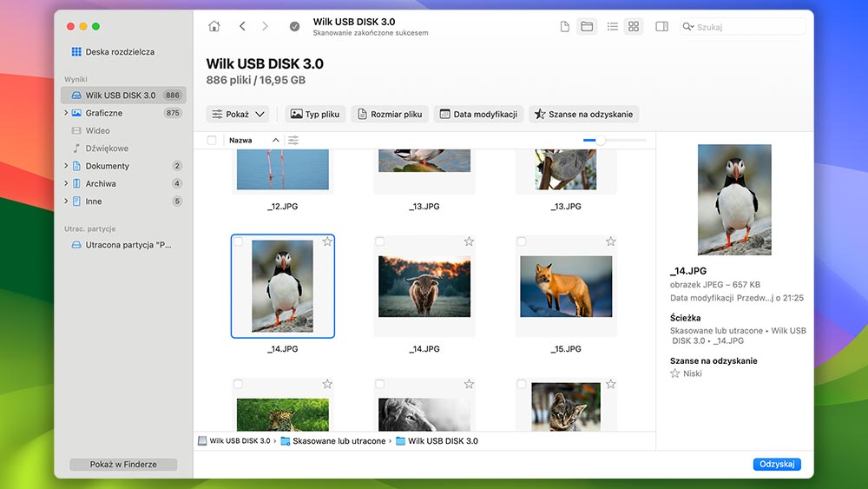The image size is (868, 489).
Task: Click Wilk USB DISK 3.0 drive icon in breadcrumb
Action: (x=202, y=441)
